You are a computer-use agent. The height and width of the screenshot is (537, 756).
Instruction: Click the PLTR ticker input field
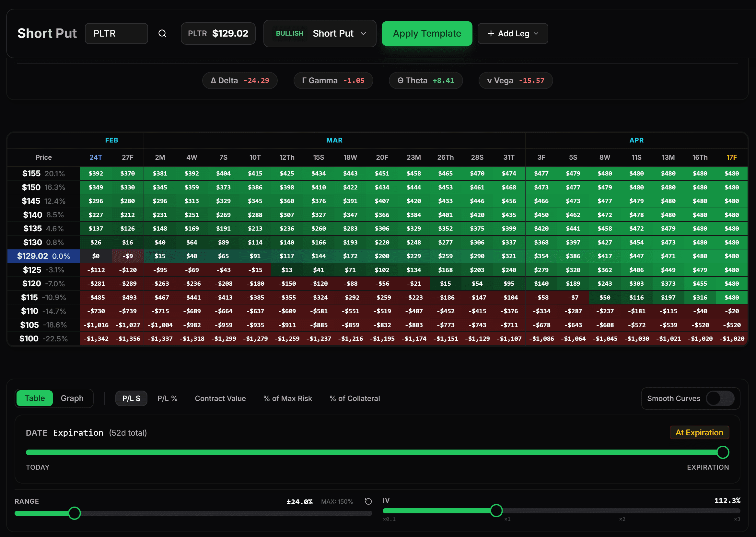116,33
